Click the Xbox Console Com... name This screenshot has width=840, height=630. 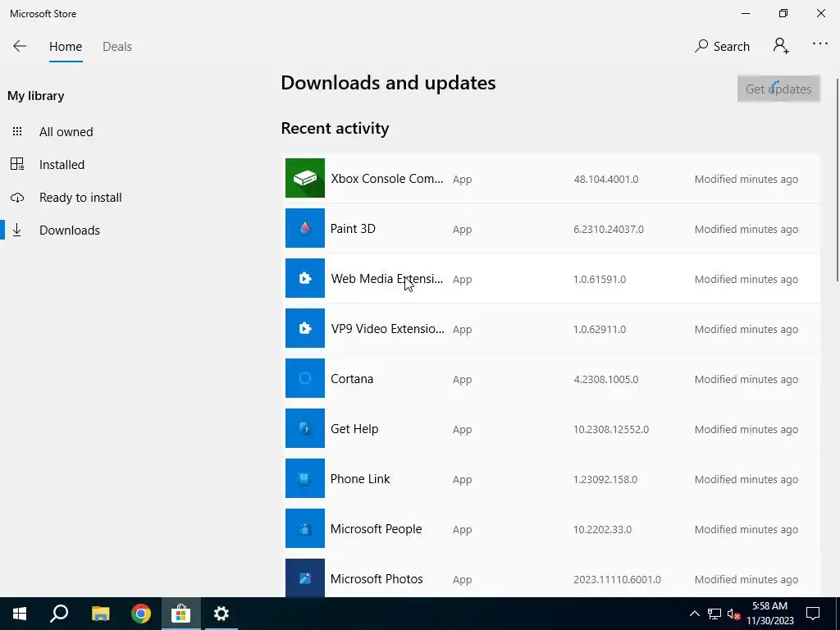click(x=387, y=179)
